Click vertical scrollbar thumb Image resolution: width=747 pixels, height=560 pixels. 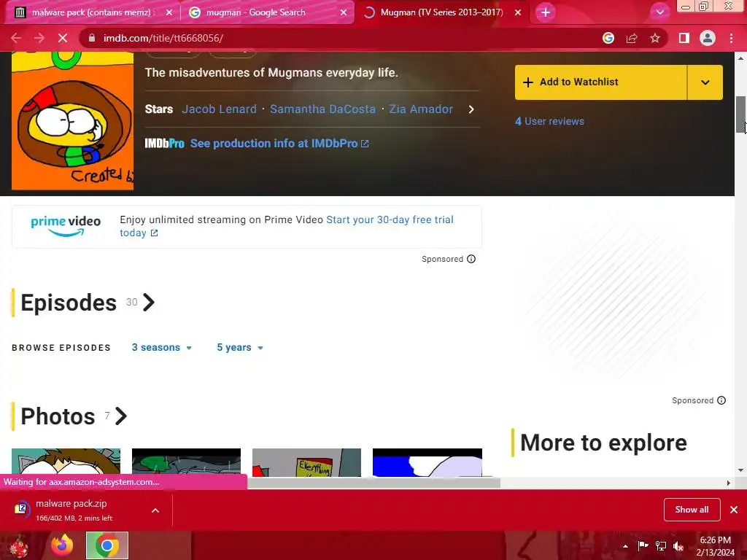(741, 114)
